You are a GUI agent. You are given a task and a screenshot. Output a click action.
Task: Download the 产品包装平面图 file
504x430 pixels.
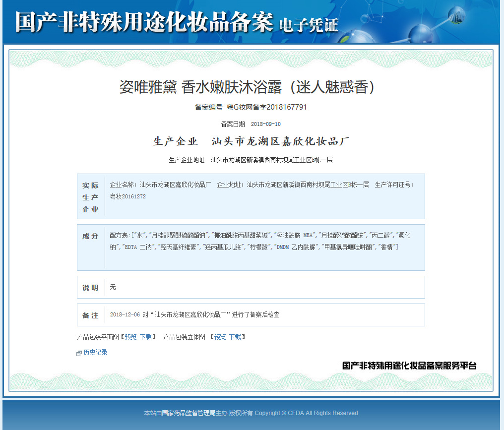click(x=146, y=337)
